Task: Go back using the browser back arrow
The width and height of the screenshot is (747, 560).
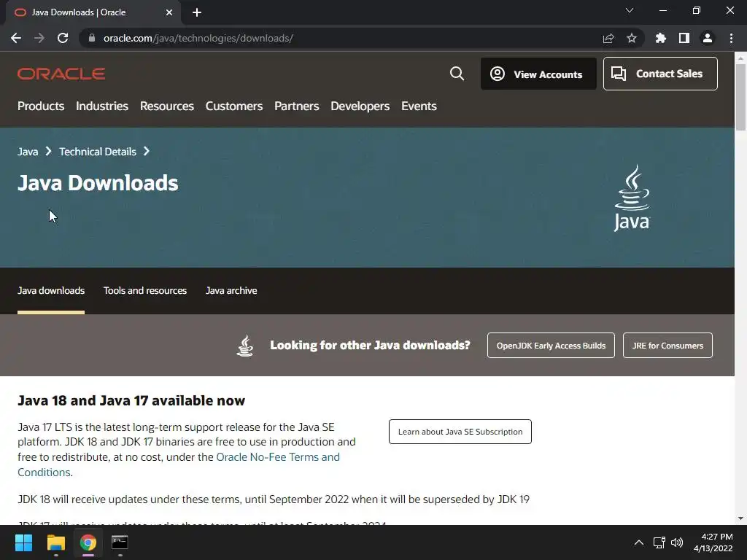Action: pos(16,38)
